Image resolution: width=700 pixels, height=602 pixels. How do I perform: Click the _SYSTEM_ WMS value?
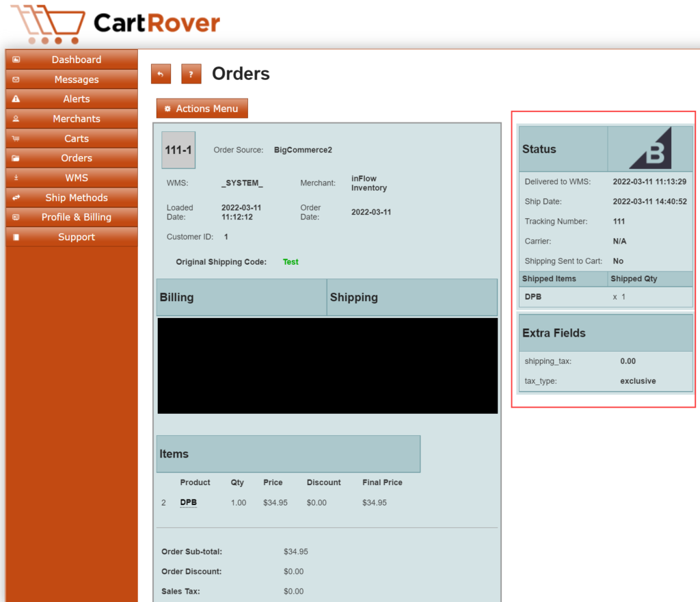(x=243, y=183)
